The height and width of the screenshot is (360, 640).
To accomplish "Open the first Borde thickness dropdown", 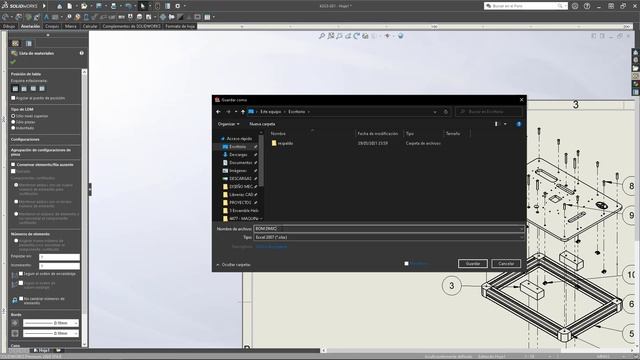I will point(51,323).
